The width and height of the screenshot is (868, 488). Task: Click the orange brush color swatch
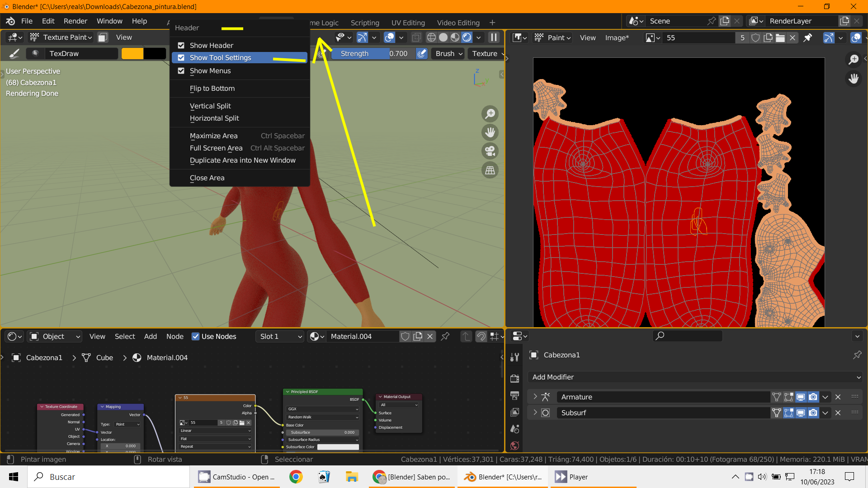pos(132,53)
